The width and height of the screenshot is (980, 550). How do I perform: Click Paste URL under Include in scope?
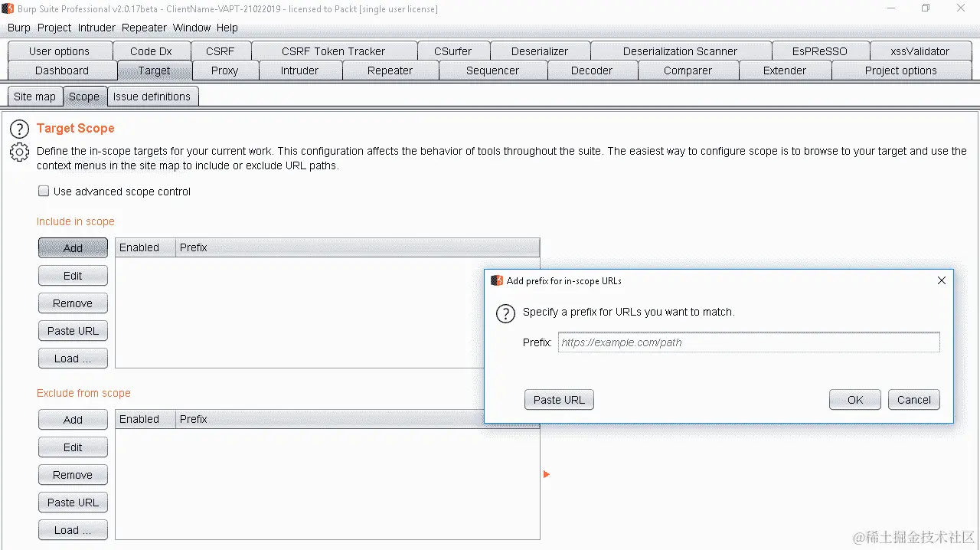click(x=73, y=331)
